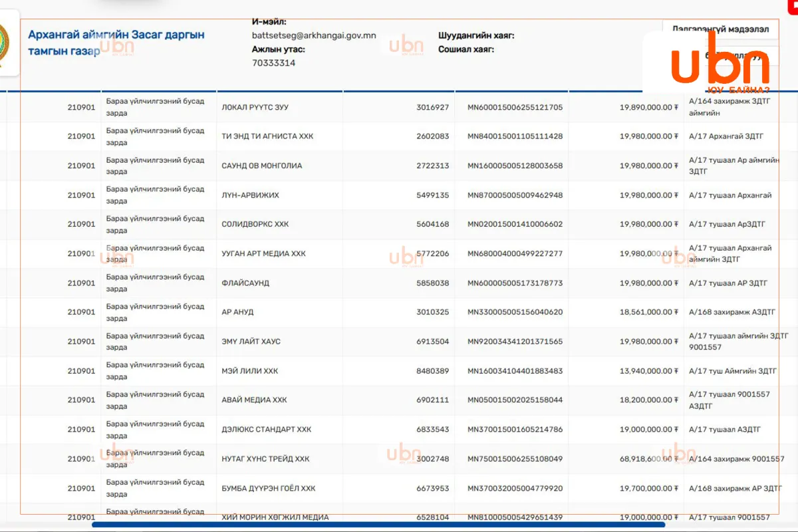Select the ТИ ЭНД ТИ АГНИСТА ХХК row
798x532 pixels.
(399, 136)
